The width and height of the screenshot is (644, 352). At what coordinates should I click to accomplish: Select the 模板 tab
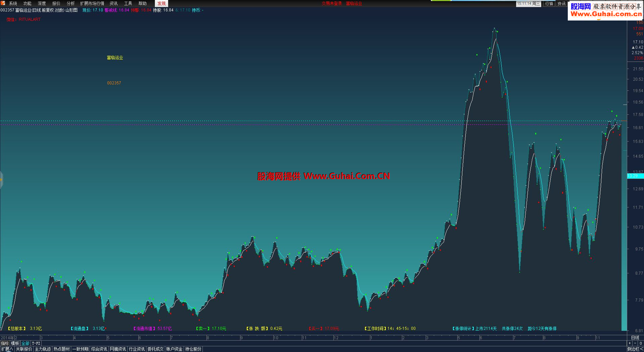tap(15, 343)
